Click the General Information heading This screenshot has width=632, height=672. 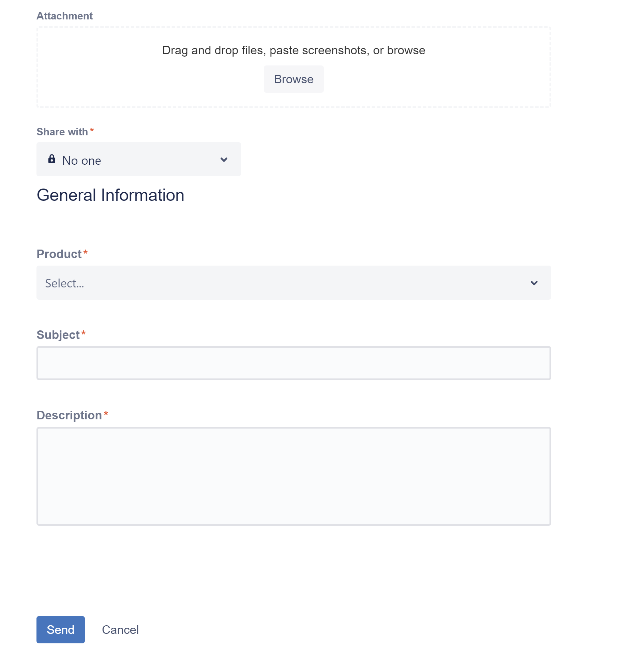110,195
